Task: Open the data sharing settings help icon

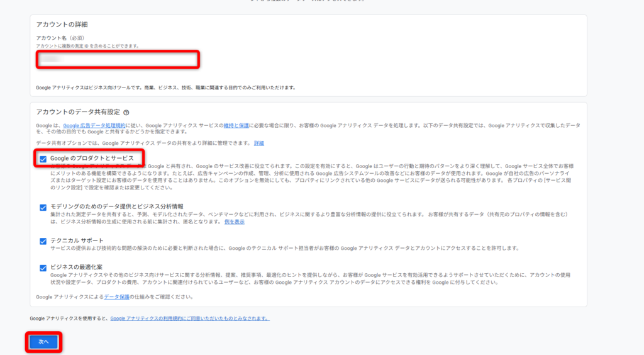Action: pyautogui.click(x=126, y=113)
